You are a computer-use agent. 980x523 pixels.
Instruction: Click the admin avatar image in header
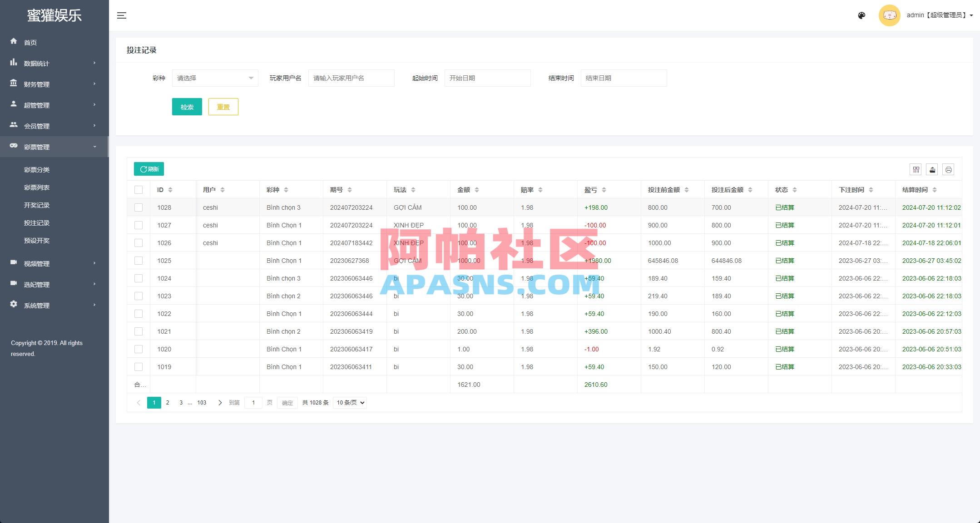coord(890,15)
